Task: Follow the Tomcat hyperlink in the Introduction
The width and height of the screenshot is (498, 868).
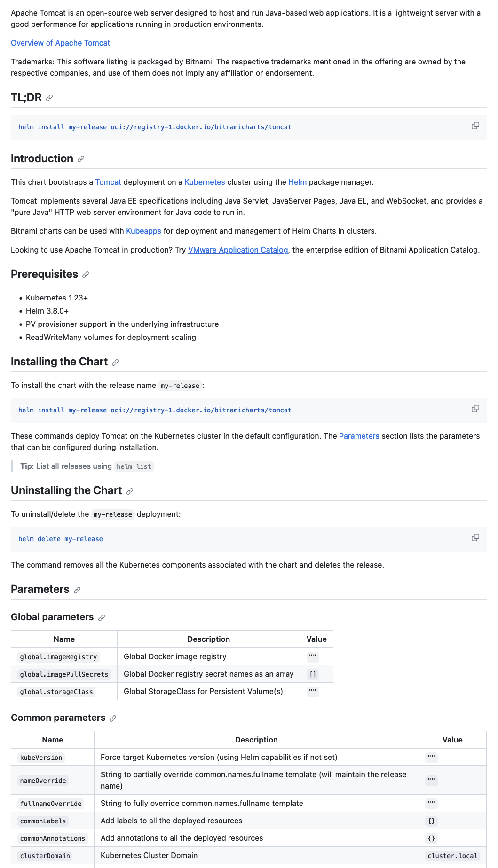Action: pos(108,182)
